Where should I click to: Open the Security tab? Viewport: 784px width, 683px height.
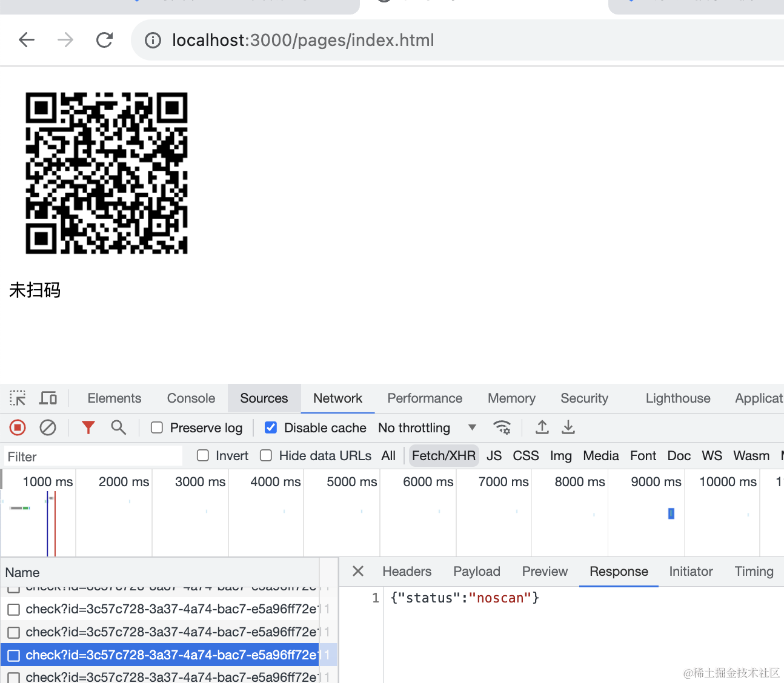coord(584,398)
